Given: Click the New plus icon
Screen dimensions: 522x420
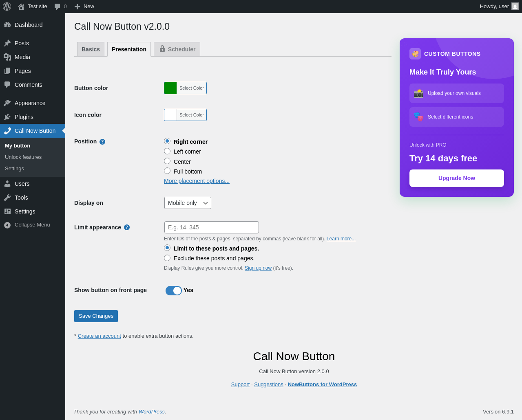Looking at the screenshot, I should click(x=77, y=7).
